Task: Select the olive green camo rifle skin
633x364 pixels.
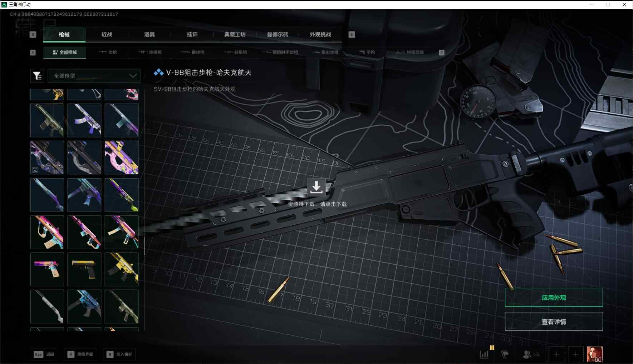Action: [47, 120]
